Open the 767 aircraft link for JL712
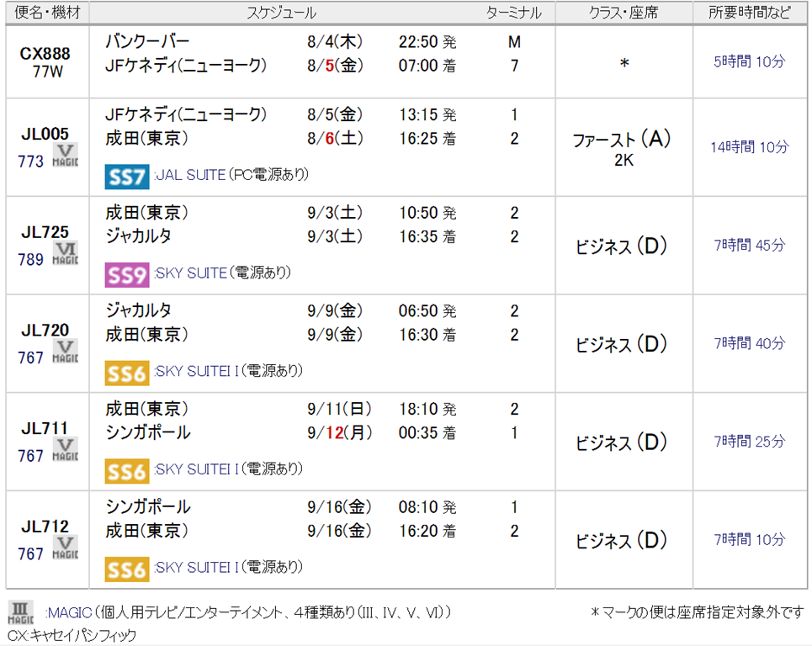This screenshot has width=812, height=646. click(x=30, y=553)
